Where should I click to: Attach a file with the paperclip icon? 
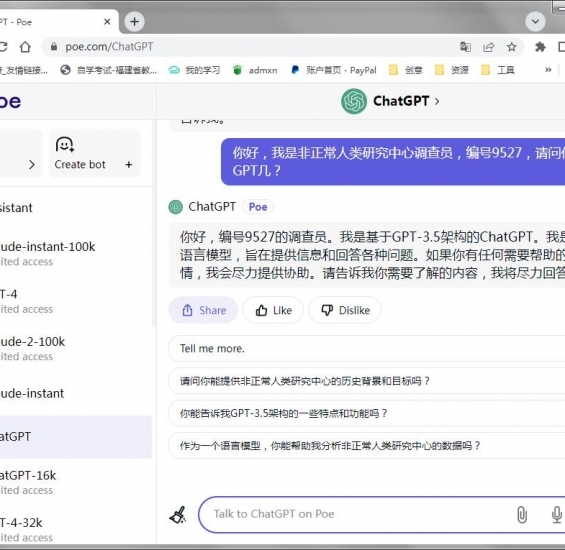tap(522, 515)
